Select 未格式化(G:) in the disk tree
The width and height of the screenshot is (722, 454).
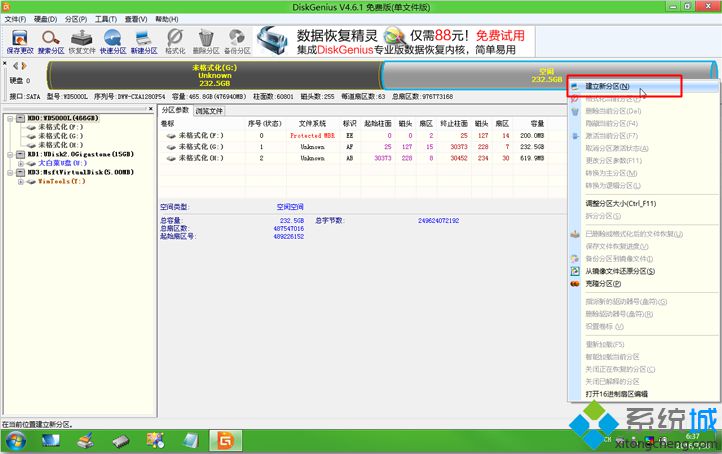(60, 136)
